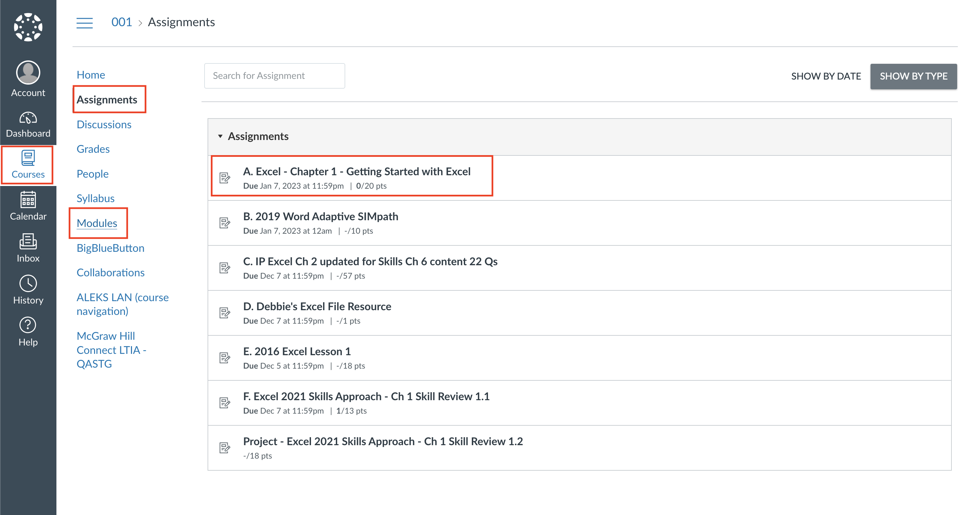Focus the Search for Assignment field
This screenshot has height=515, width=980.
274,76
